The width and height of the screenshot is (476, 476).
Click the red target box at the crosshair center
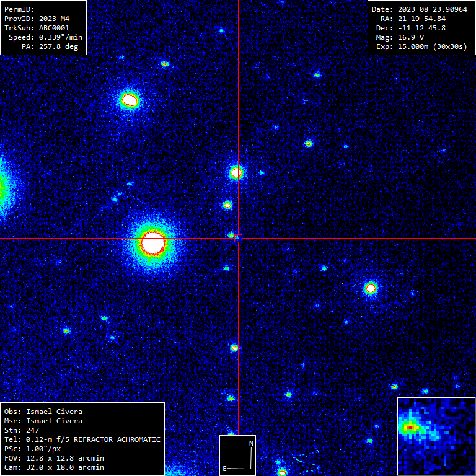point(238,238)
